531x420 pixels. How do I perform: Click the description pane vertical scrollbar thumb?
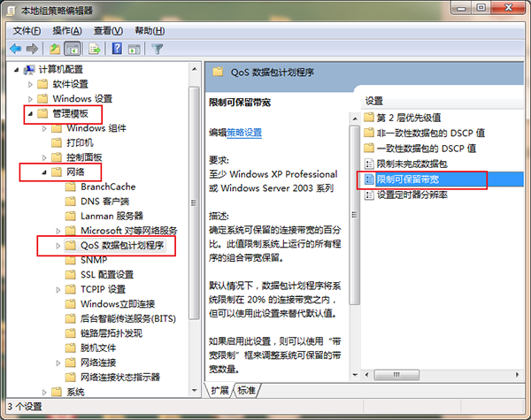pyautogui.click(x=355, y=215)
